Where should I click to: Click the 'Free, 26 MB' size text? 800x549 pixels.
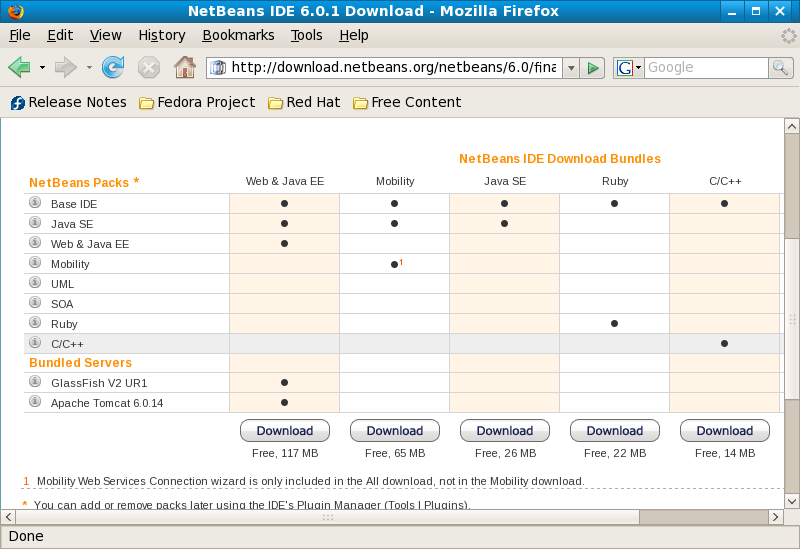505,453
